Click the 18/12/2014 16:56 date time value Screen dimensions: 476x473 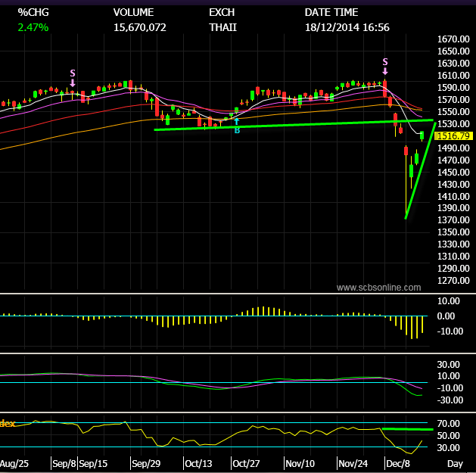(x=347, y=27)
